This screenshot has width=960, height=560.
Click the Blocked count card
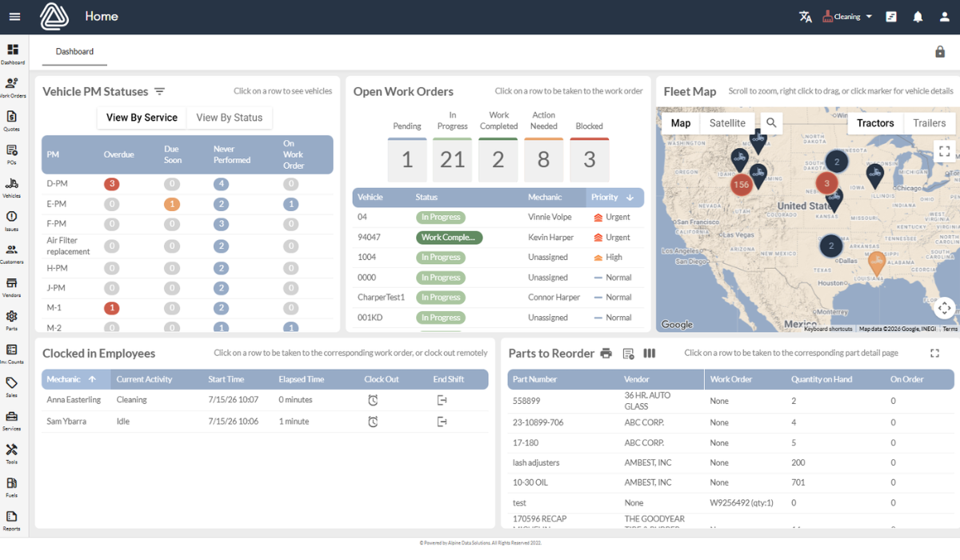[590, 160]
